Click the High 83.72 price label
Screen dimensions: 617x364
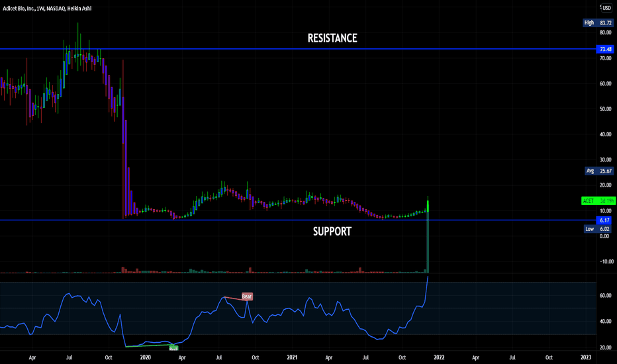tap(598, 23)
